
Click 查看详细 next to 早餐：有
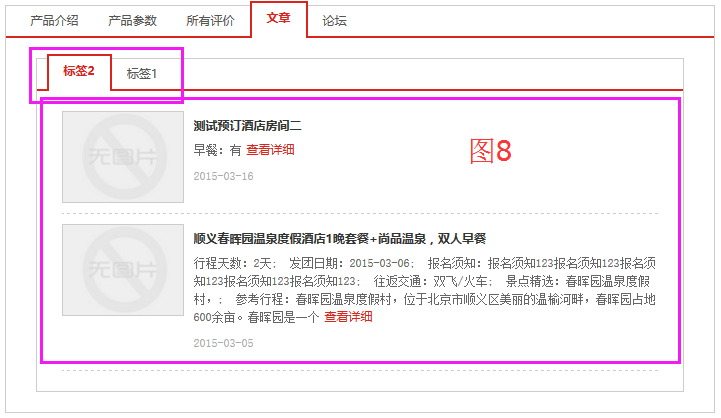270,150
